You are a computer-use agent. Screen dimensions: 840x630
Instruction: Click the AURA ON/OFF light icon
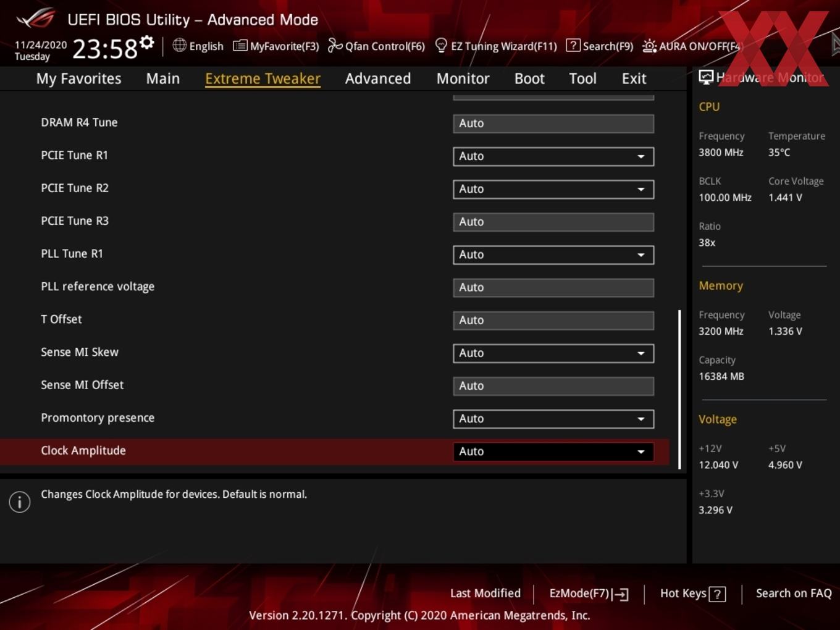(x=649, y=46)
